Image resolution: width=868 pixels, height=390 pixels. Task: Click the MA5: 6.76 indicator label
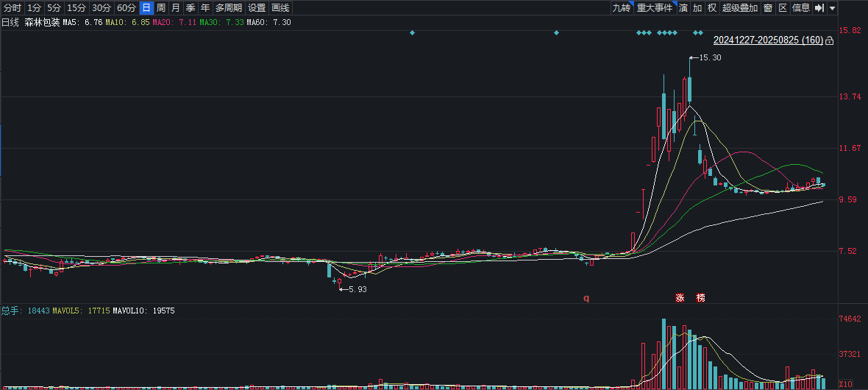[x=82, y=23]
